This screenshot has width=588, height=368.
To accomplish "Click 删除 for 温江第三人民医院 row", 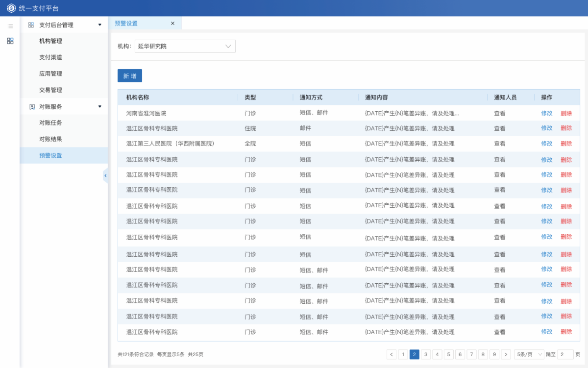I will click(566, 144).
